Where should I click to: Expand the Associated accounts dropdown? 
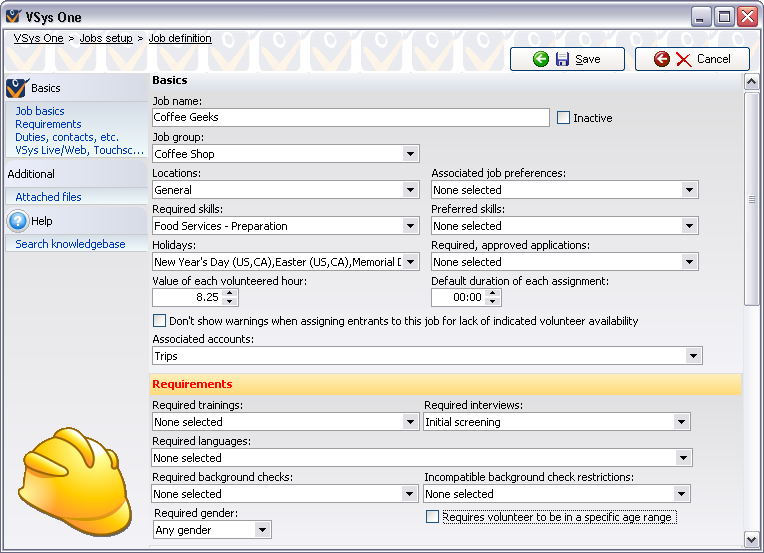(x=693, y=356)
